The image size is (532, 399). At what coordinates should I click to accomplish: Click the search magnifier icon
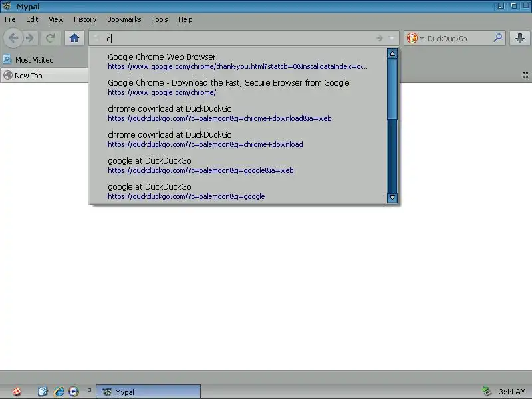tap(497, 38)
